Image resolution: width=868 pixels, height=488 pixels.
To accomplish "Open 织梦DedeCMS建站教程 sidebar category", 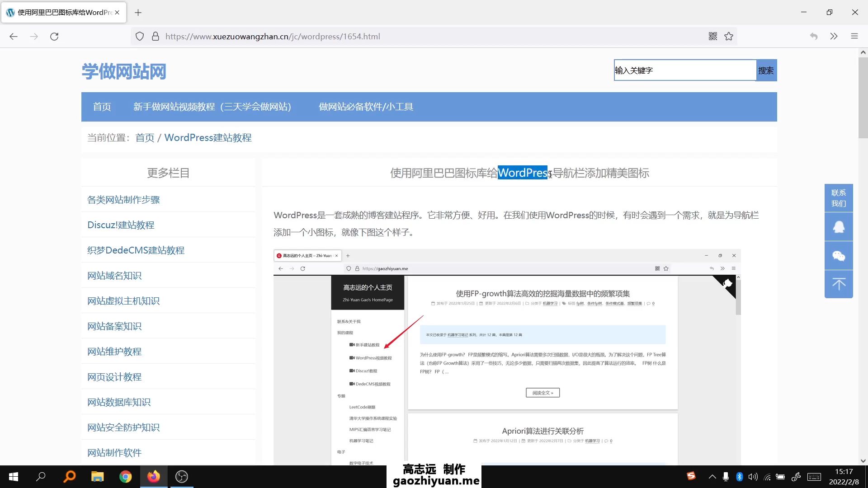I will [x=136, y=250].
